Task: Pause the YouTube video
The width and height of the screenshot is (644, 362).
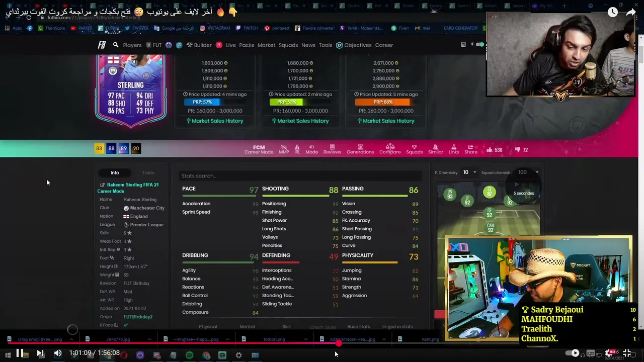Action: (20, 353)
